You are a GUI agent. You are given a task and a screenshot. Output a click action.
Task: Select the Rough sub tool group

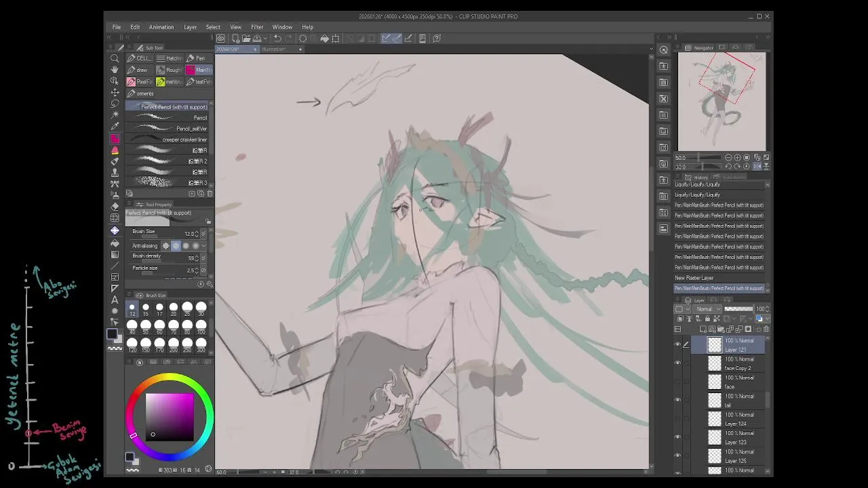pos(170,70)
